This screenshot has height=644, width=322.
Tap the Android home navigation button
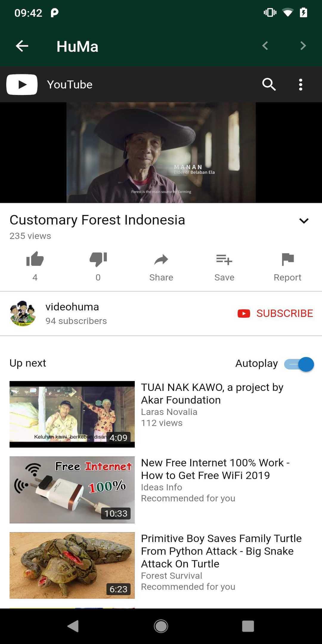point(161,626)
